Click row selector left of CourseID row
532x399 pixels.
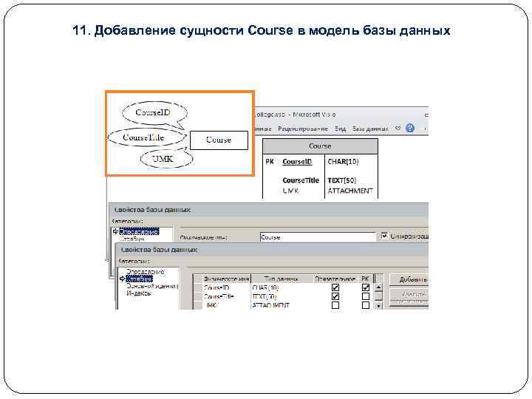tap(198, 287)
